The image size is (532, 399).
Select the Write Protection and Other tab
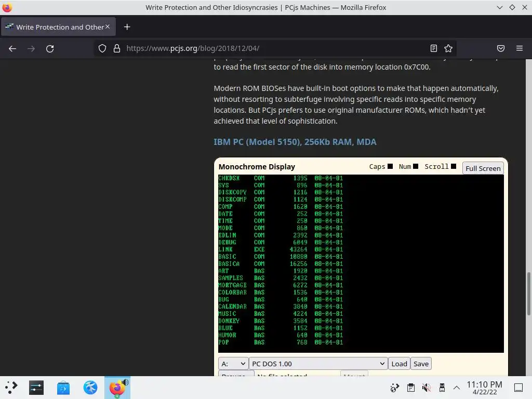pyautogui.click(x=58, y=27)
